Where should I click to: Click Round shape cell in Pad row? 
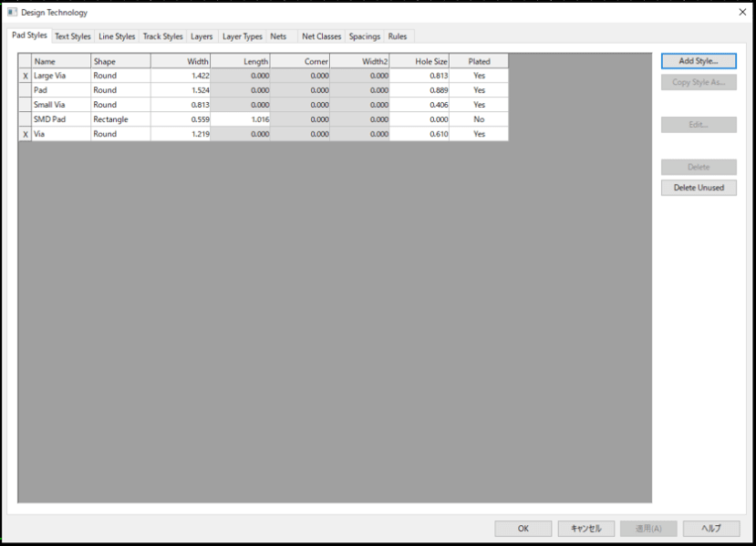(120, 90)
